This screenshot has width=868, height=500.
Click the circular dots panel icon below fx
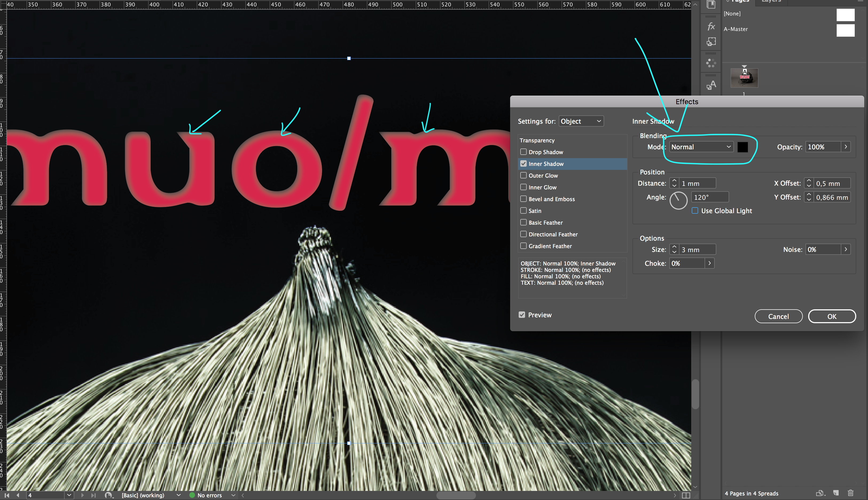(711, 62)
